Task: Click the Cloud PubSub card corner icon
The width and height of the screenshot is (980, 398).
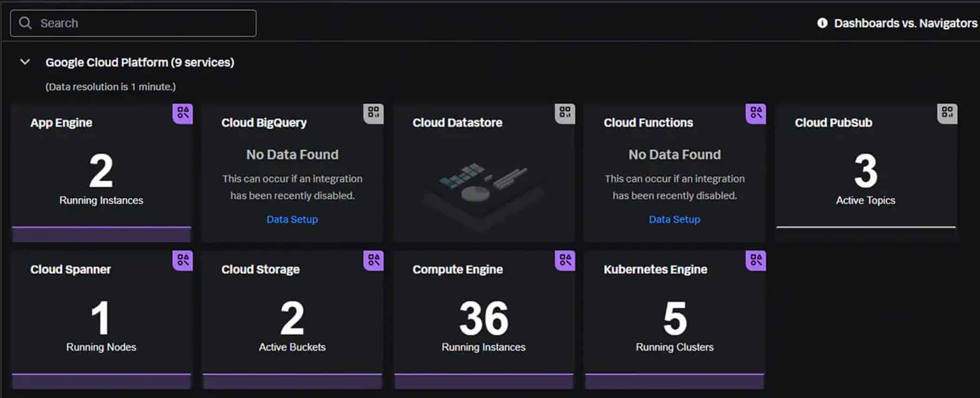Action: click(947, 114)
